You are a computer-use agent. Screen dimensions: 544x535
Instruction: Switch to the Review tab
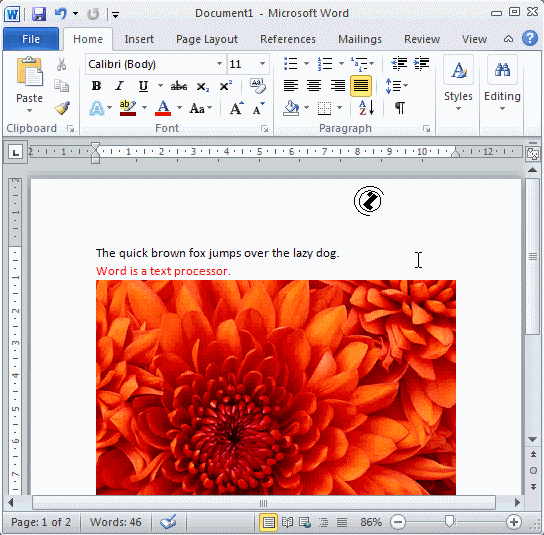(x=422, y=39)
